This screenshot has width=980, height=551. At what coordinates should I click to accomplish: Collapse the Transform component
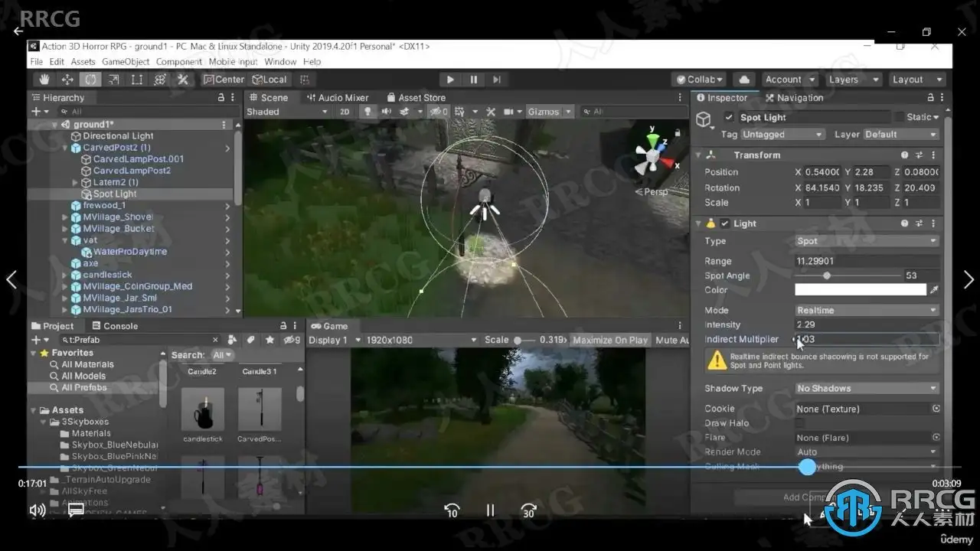click(698, 155)
